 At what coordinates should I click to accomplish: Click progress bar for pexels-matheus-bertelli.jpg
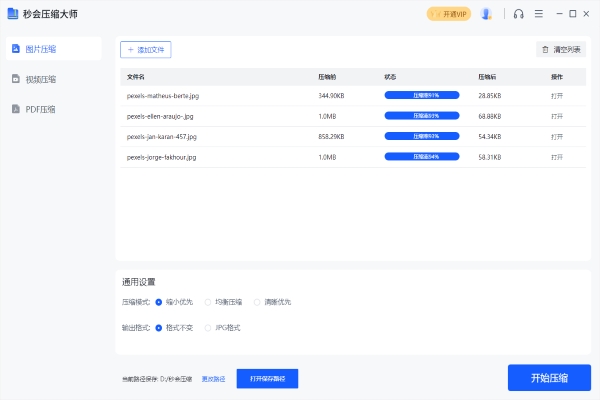point(421,95)
